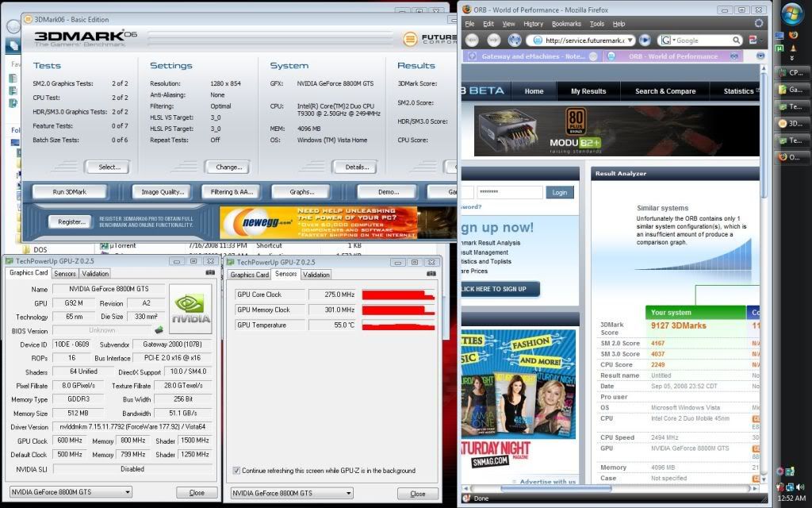Image resolution: width=812 pixels, height=508 pixels.
Task: Launch Firefox from the quick launch bar
Action: (x=793, y=35)
